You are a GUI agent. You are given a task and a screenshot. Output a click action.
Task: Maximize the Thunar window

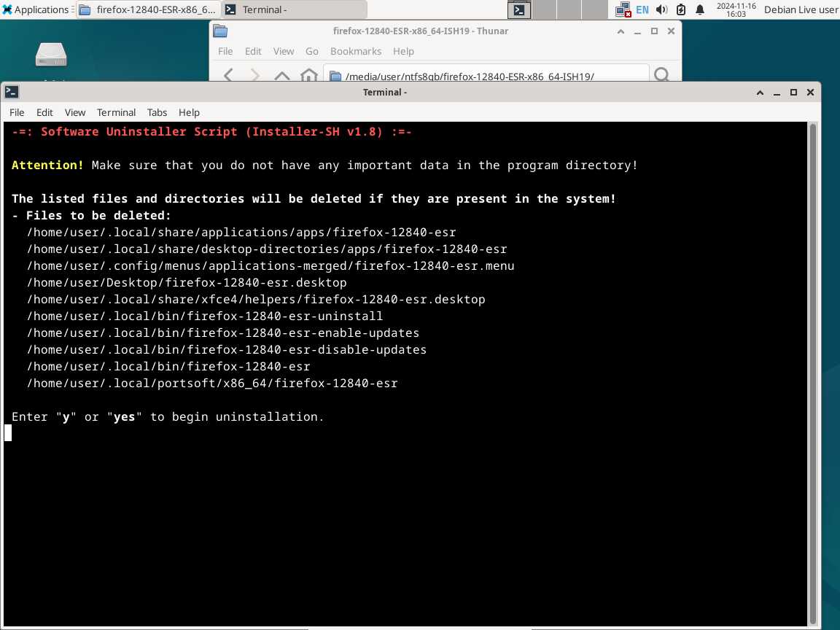click(654, 31)
